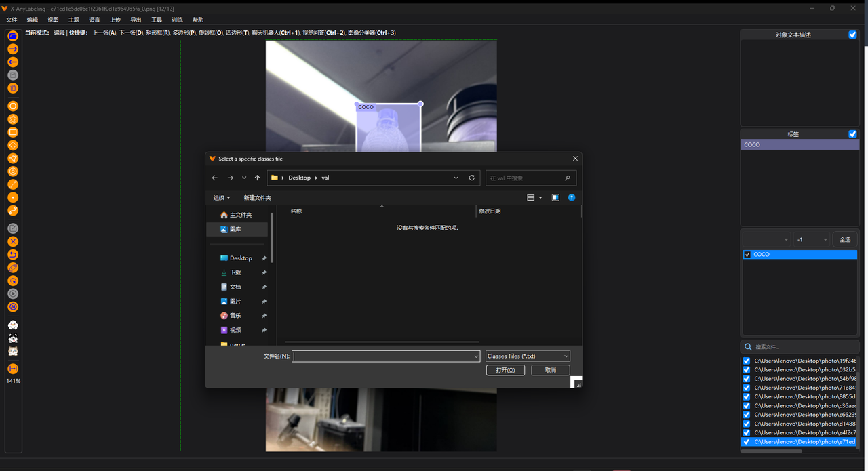Click the delete file trash icon
This screenshot has height=471, width=868.
[12, 88]
